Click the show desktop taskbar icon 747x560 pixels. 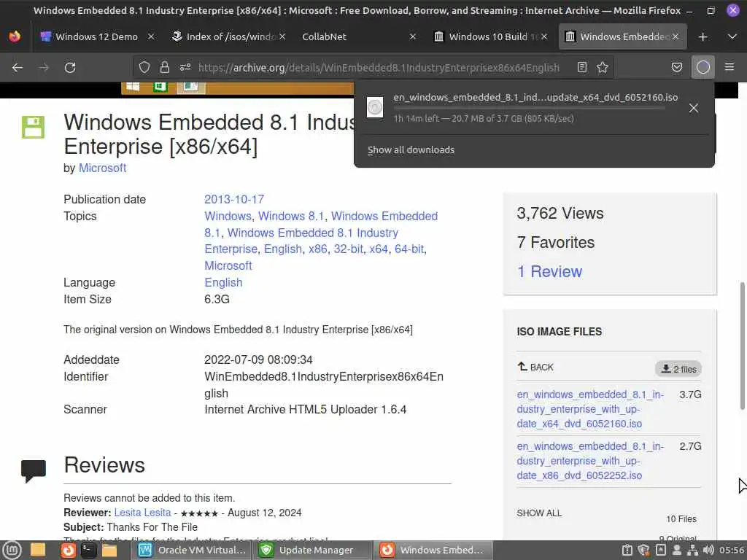38,551
